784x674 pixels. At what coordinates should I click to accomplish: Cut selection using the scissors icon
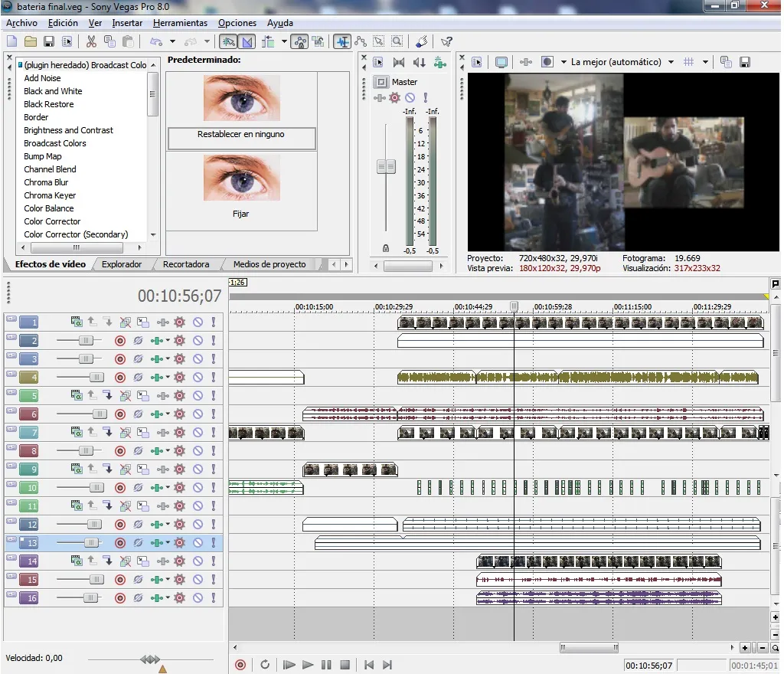pos(91,41)
